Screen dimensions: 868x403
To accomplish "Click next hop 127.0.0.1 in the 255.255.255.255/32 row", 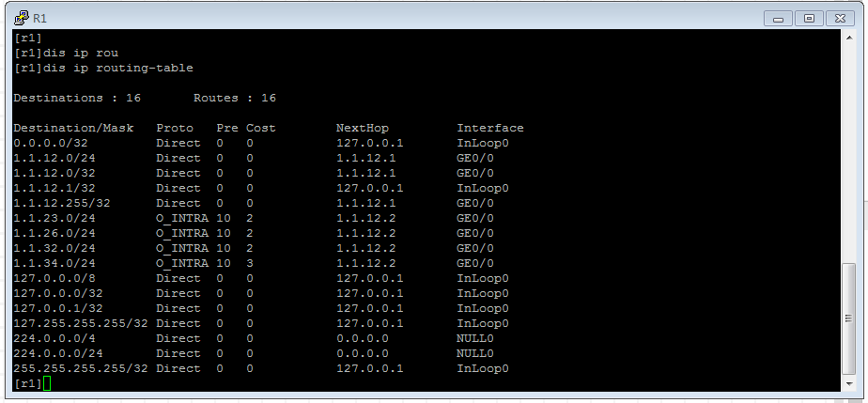I will (370, 368).
